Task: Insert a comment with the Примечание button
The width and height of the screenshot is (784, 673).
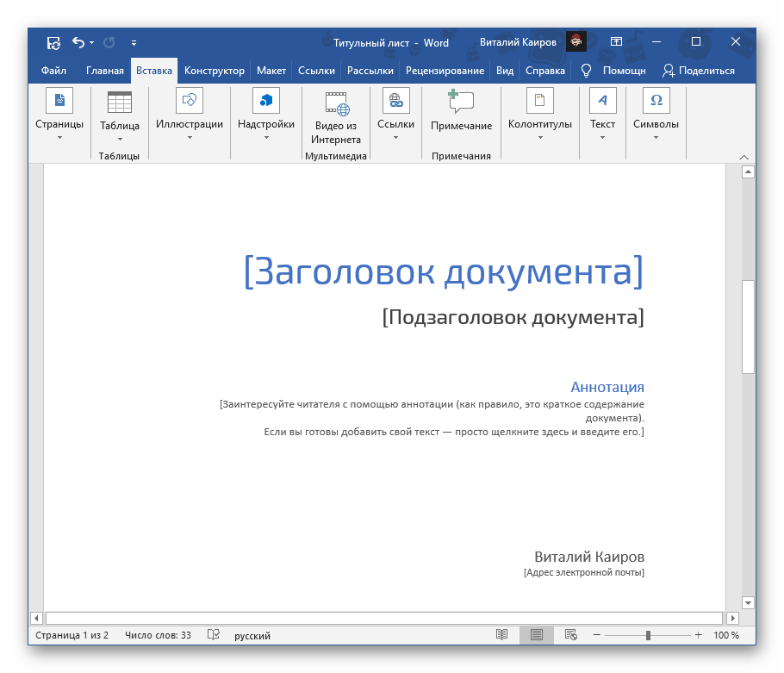Action: pyautogui.click(x=461, y=113)
